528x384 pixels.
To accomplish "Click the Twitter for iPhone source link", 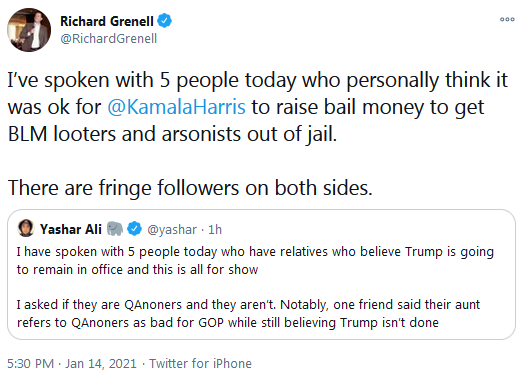I will coord(200,364).
